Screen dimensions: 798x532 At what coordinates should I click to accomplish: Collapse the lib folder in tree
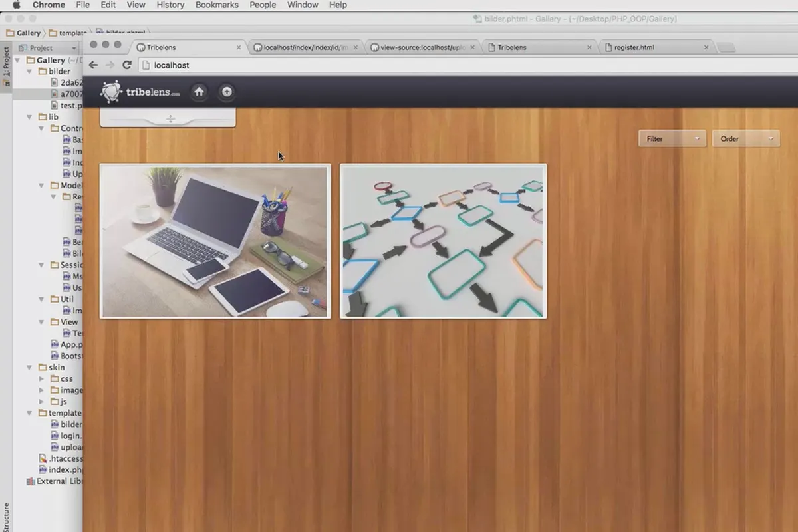pos(29,117)
